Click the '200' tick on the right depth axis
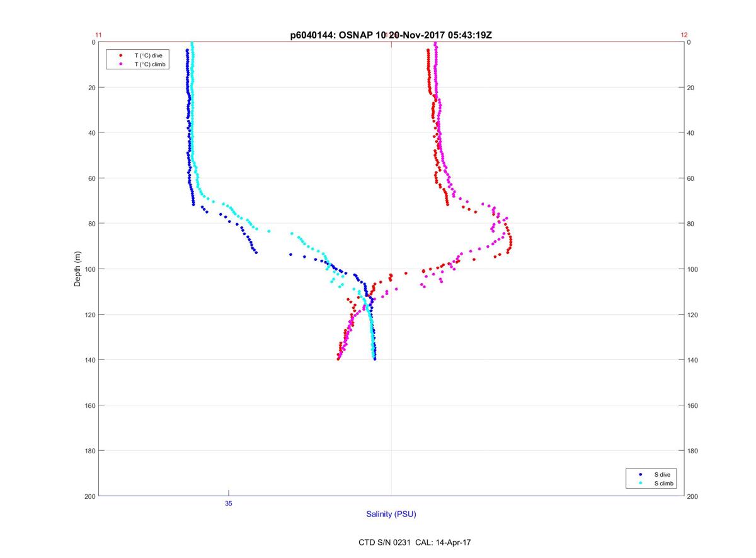This screenshot has width=756, height=558. (x=693, y=496)
